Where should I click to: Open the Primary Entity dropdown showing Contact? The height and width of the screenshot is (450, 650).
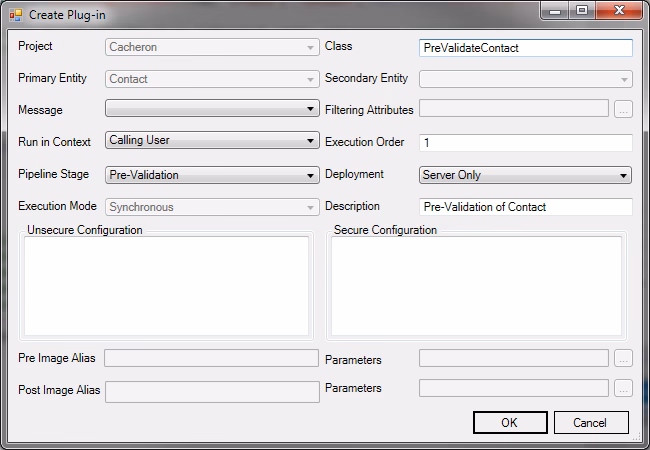212,79
